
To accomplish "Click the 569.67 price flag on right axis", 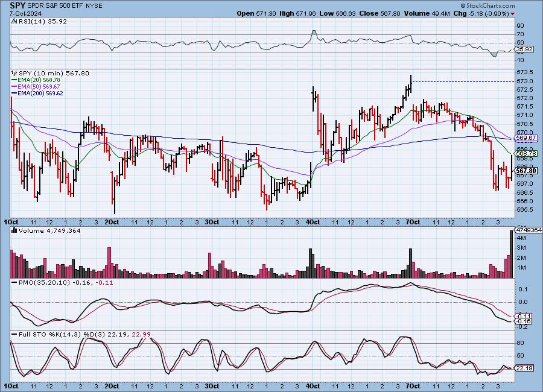I will [x=526, y=138].
